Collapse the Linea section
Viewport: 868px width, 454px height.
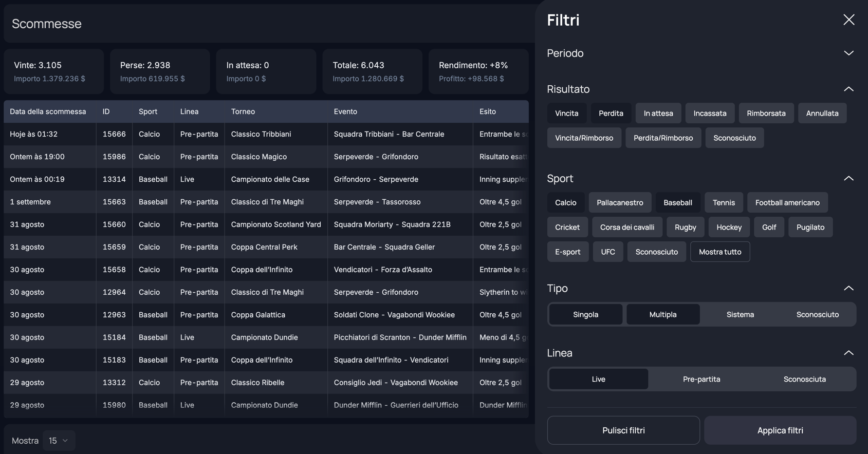pos(848,353)
